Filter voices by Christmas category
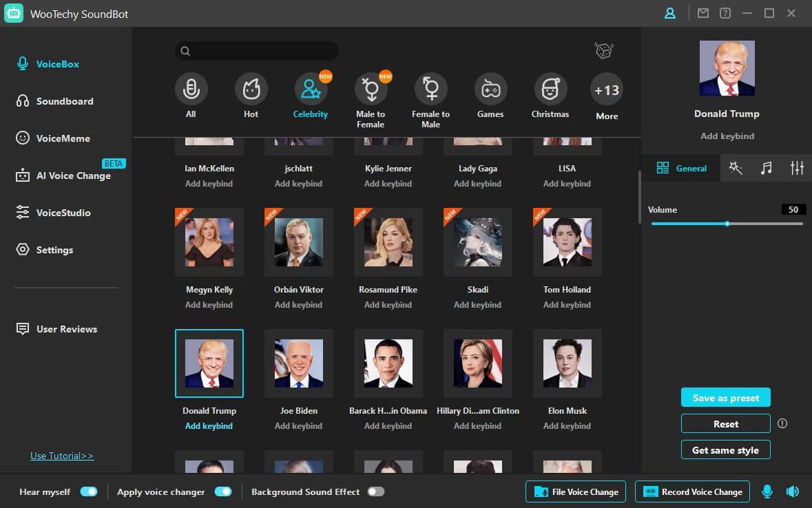 pos(550,96)
